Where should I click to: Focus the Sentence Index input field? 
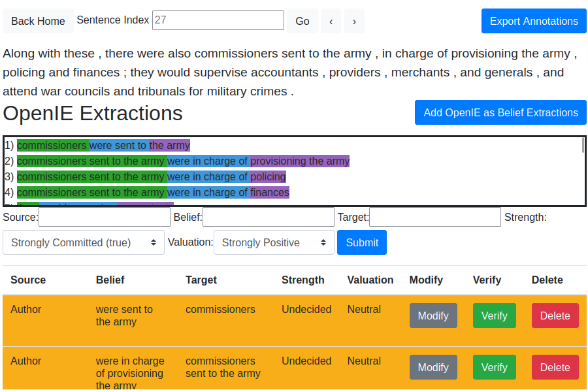pyautogui.click(x=218, y=20)
